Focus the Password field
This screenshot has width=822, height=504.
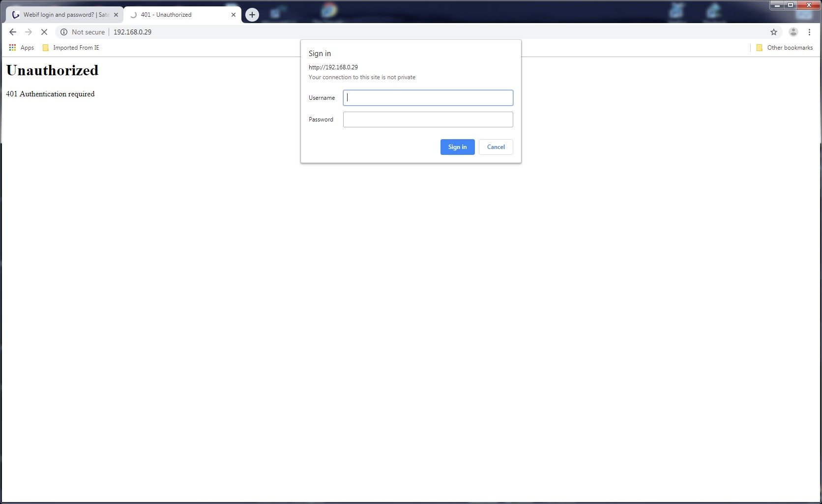[x=428, y=119]
